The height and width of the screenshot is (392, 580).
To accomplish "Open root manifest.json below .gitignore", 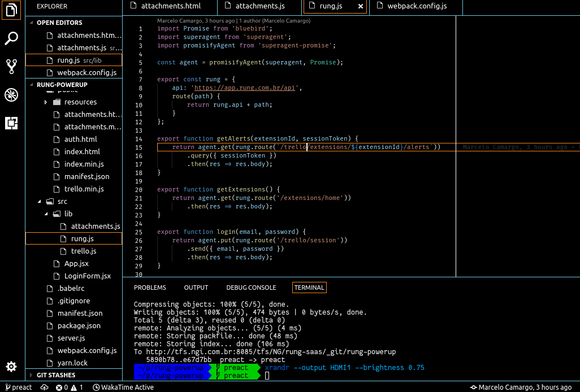I will coord(73,313).
